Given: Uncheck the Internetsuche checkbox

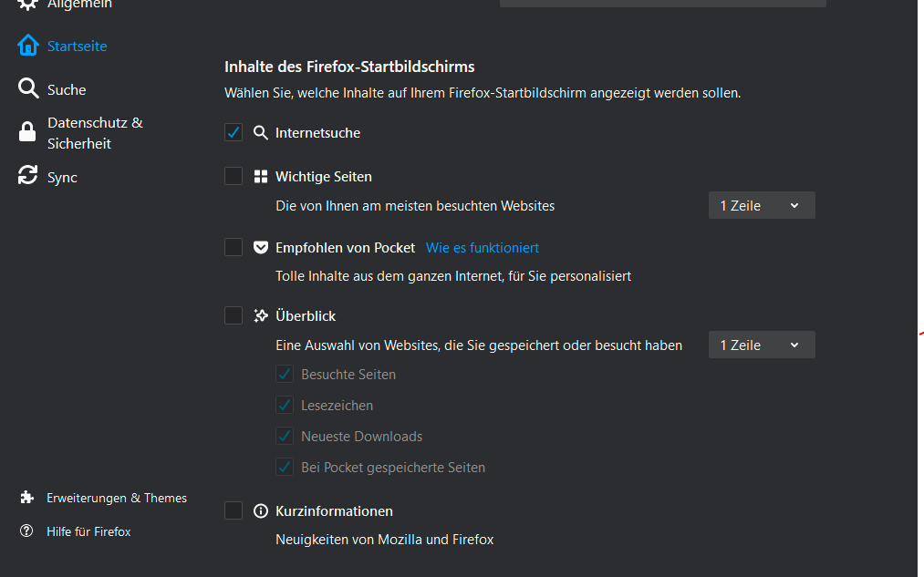Looking at the screenshot, I should (x=234, y=132).
